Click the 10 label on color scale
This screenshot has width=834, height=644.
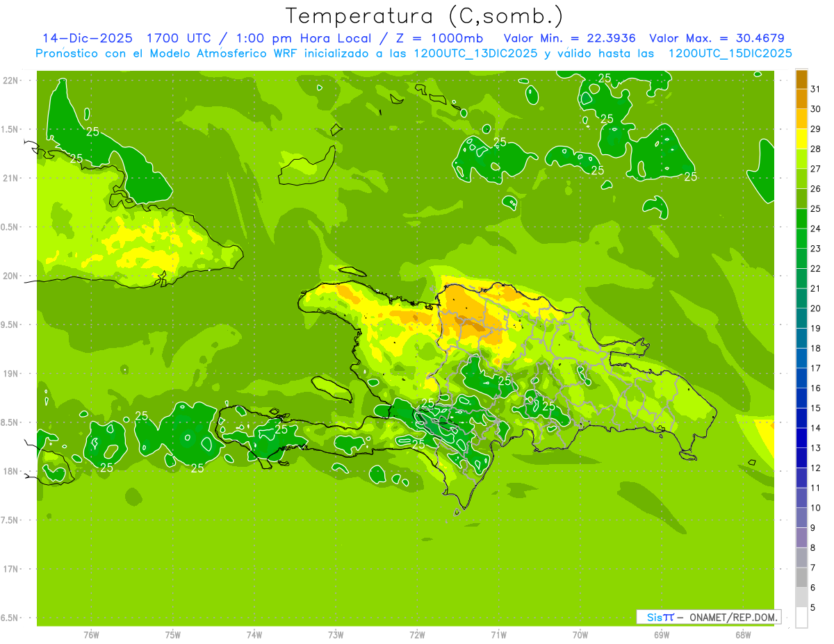[816, 508]
